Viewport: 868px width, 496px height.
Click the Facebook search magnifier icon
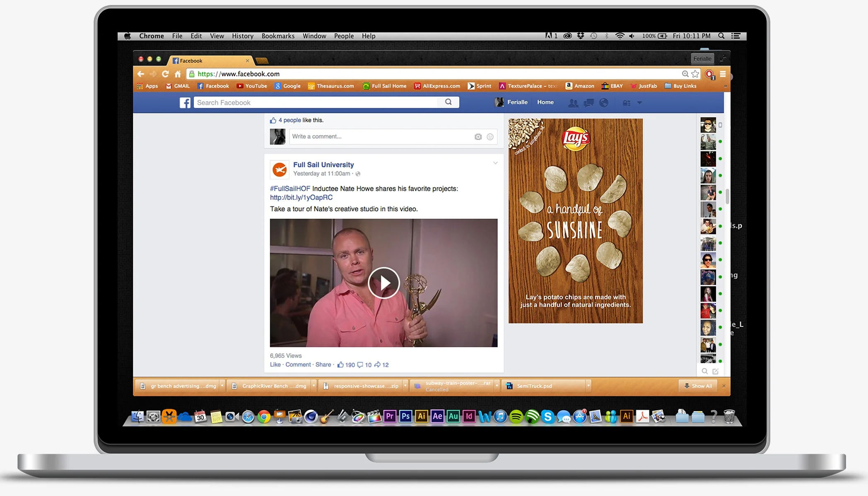(448, 102)
